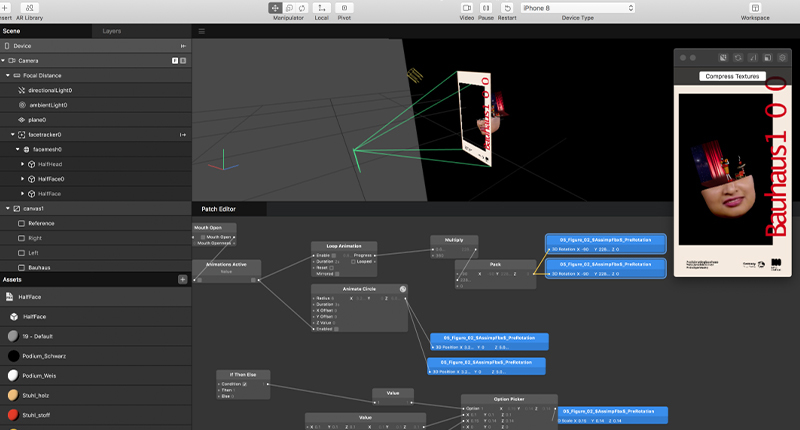Click the Local coordinates icon

click(321, 8)
